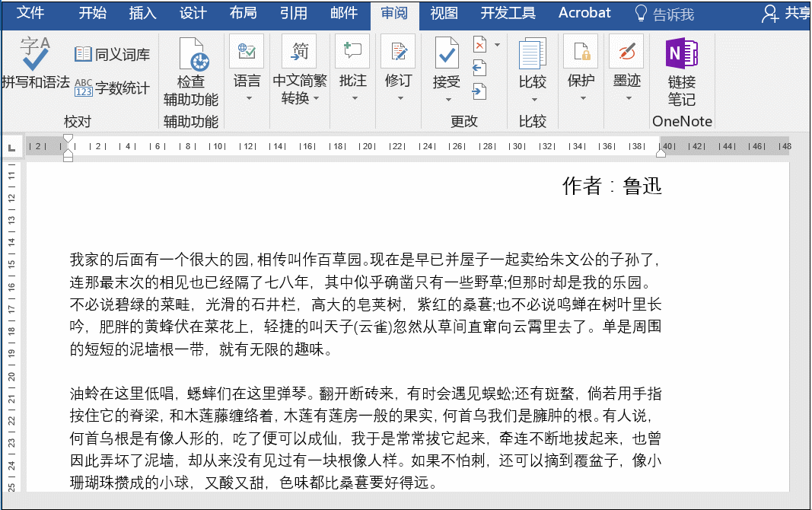Image resolution: width=812 pixels, height=510 pixels.
Task: Switch to the 插入 tab
Action: [143, 13]
